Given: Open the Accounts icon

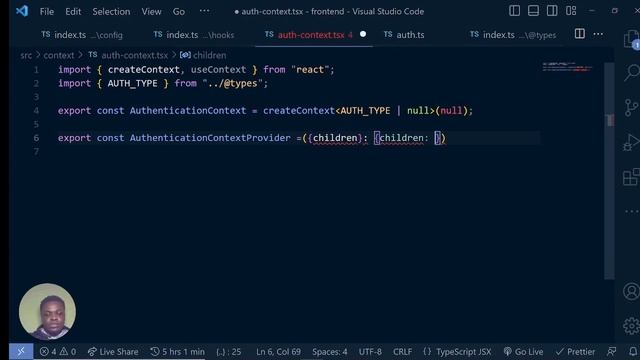Looking at the screenshot, I should [631, 291].
